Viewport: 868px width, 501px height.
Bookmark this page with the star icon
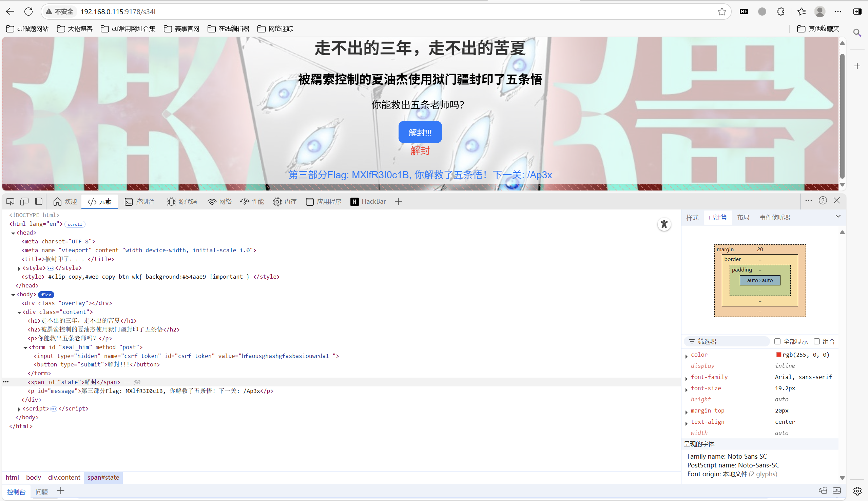coord(722,12)
